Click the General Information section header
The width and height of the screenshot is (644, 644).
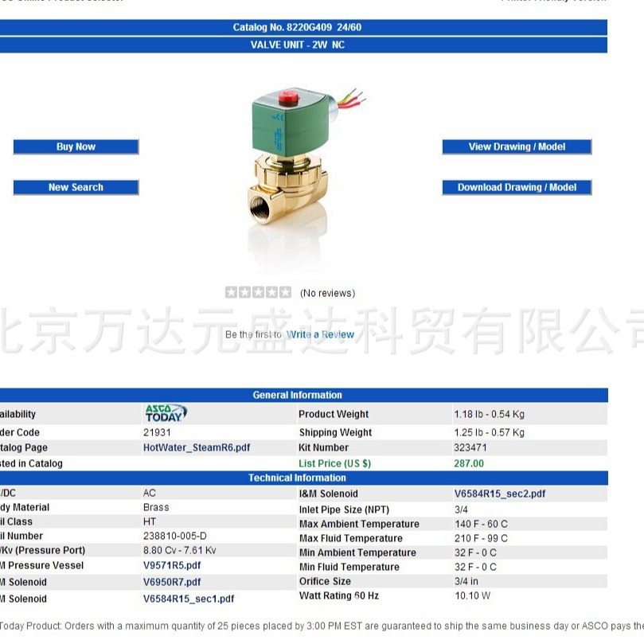click(x=298, y=395)
